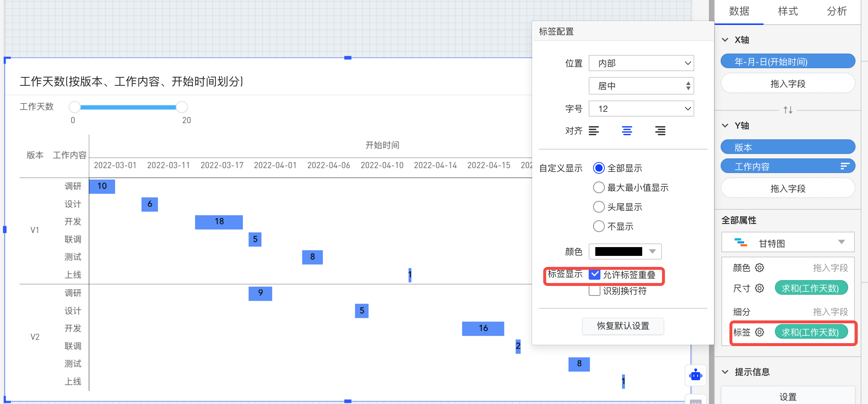This screenshot has width=868, height=404.
Task: Select the center align icon
Action: (x=627, y=131)
